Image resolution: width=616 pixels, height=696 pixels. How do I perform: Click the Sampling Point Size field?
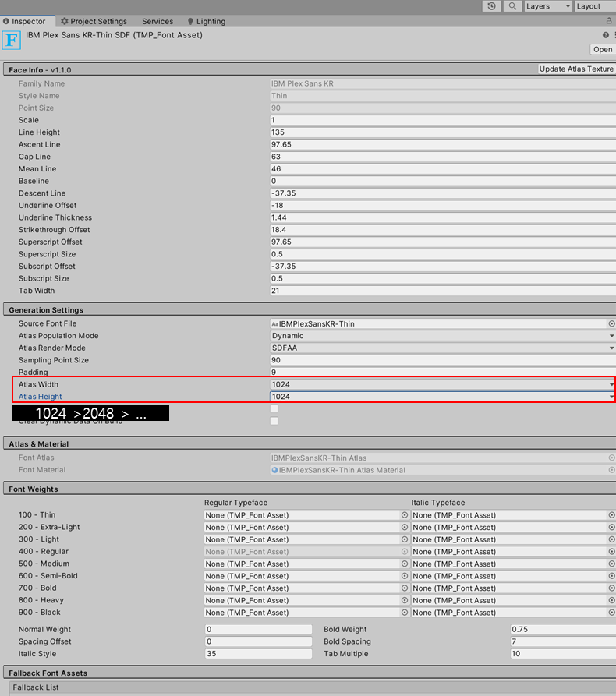point(442,360)
